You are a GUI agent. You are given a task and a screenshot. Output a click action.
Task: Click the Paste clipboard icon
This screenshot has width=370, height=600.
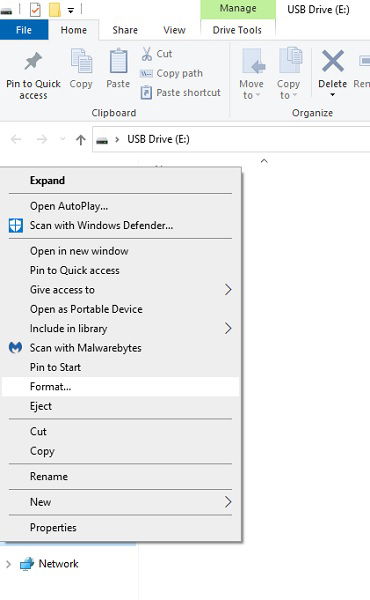(x=118, y=61)
